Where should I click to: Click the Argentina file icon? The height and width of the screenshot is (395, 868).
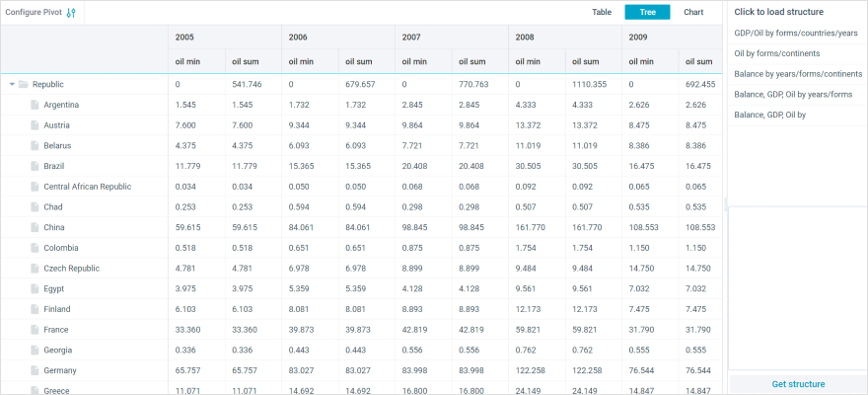(x=35, y=105)
